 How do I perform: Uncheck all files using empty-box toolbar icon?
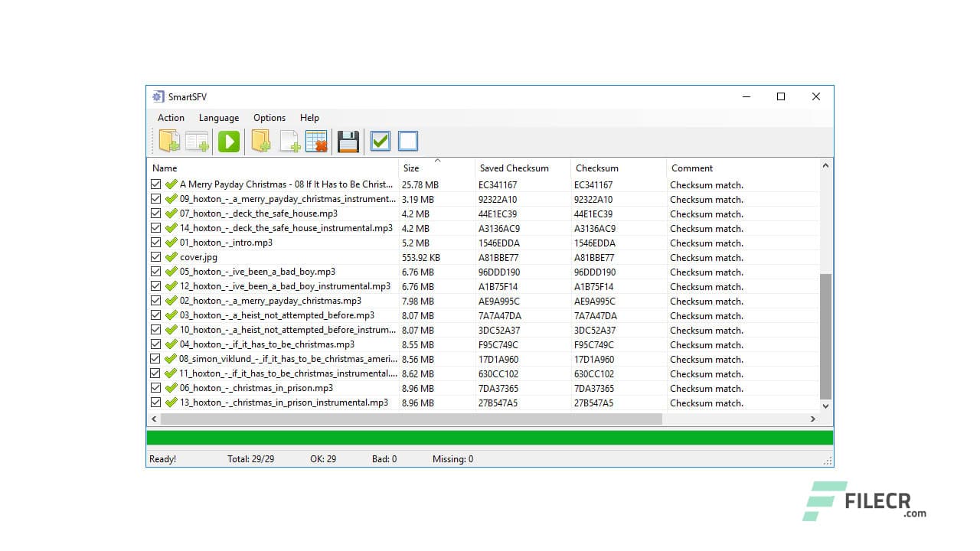407,141
